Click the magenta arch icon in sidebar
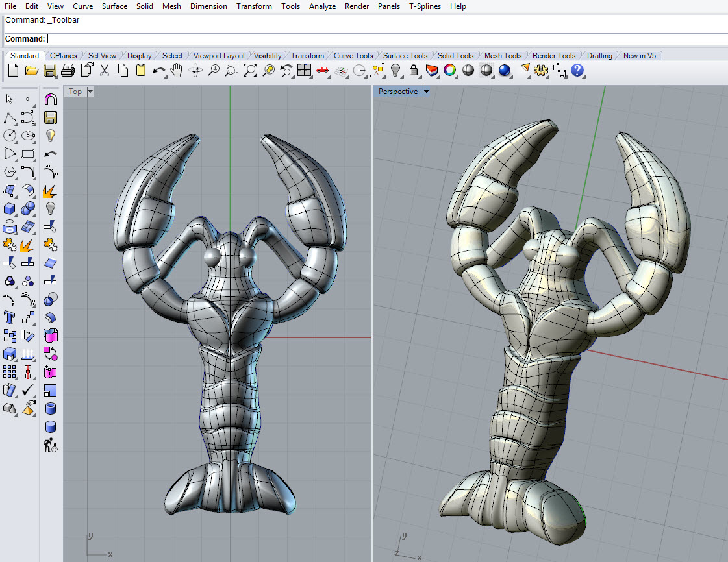The image size is (728, 562). [51, 99]
